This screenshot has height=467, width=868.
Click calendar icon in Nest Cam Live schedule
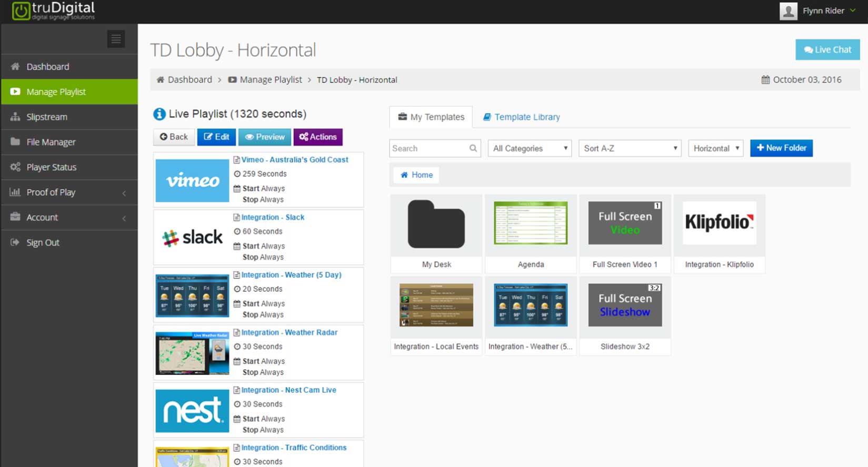coord(237,419)
